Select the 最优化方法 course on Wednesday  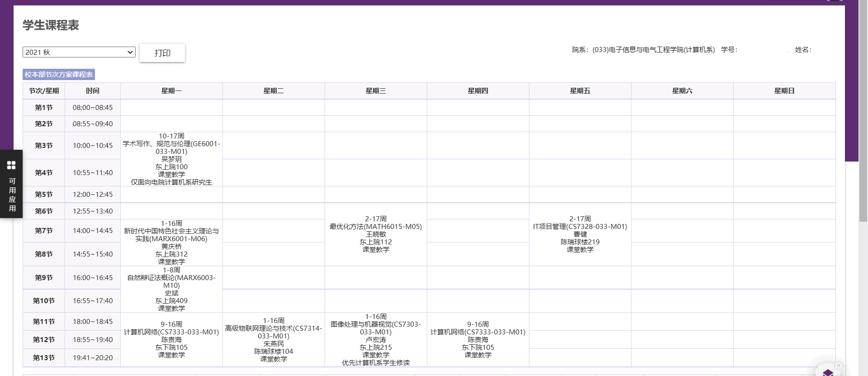pyautogui.click(x=376, y=234)
